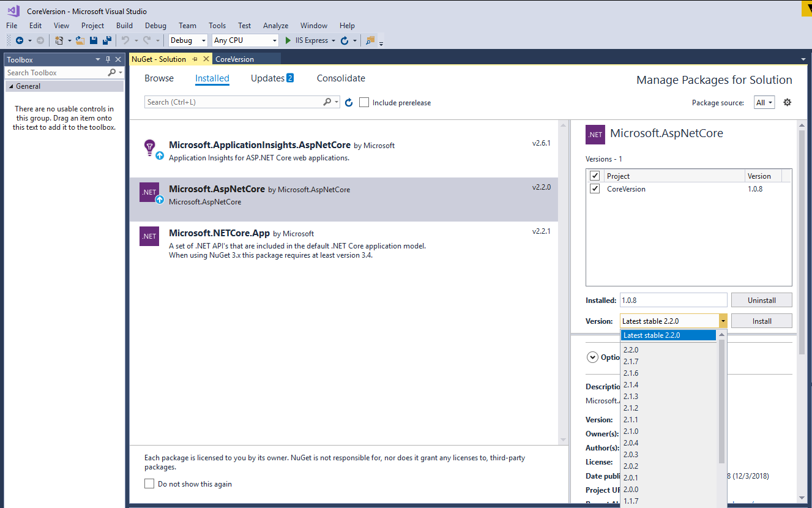Click the Save All icon in the toolbar
This screenshot has height=508, width=812.
coord(106,40)
